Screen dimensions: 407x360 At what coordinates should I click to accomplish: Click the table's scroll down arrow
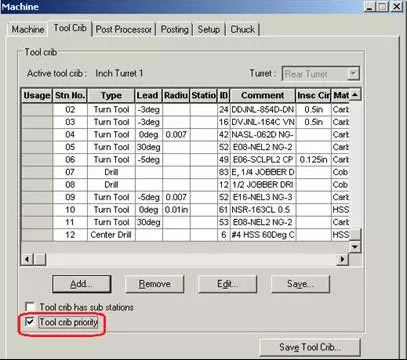pos(355,247)
